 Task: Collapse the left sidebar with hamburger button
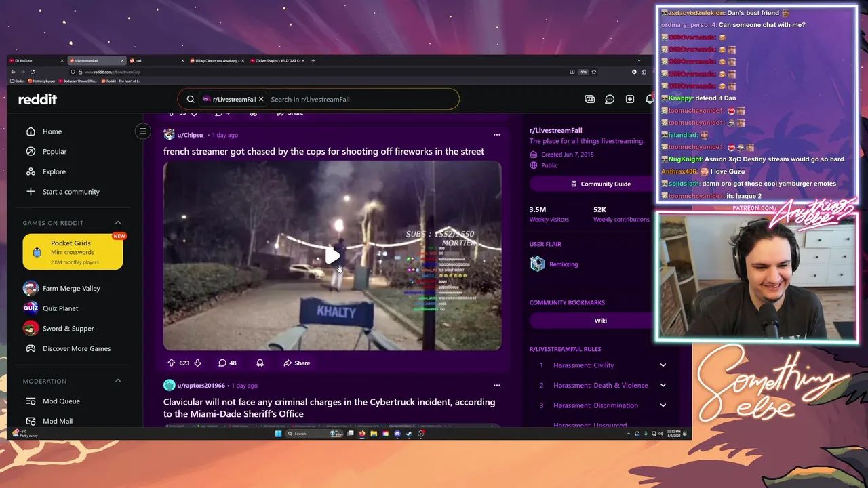(143, 131)
